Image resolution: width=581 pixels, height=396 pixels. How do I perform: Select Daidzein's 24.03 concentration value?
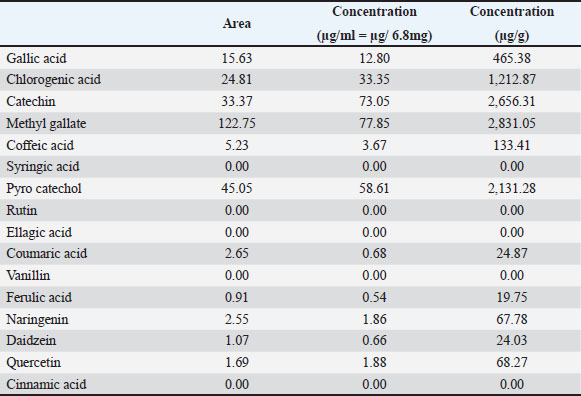tap(512, 340)
